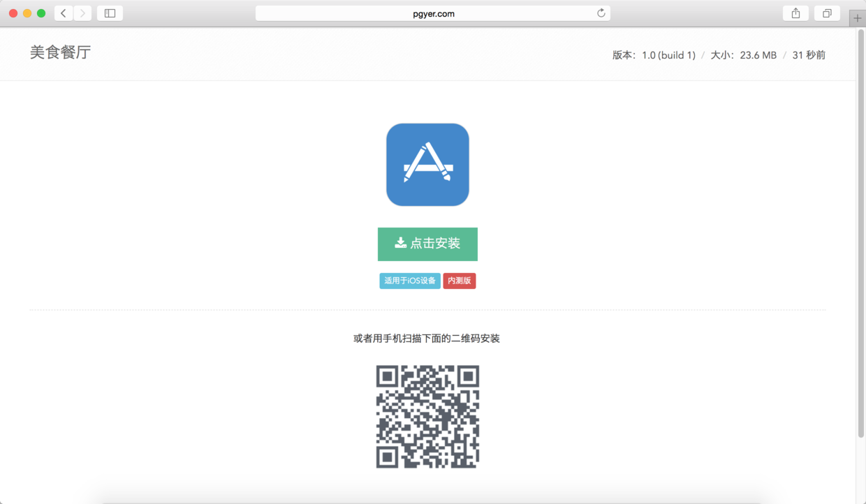Click the 适用于iOS设备 blue tag

point(410,281)
